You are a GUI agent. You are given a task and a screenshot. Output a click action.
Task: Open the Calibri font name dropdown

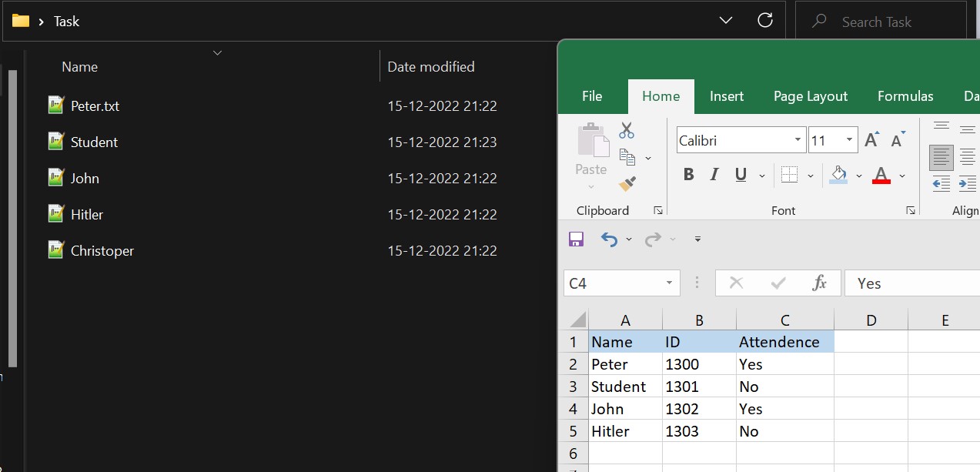[798, 140]
